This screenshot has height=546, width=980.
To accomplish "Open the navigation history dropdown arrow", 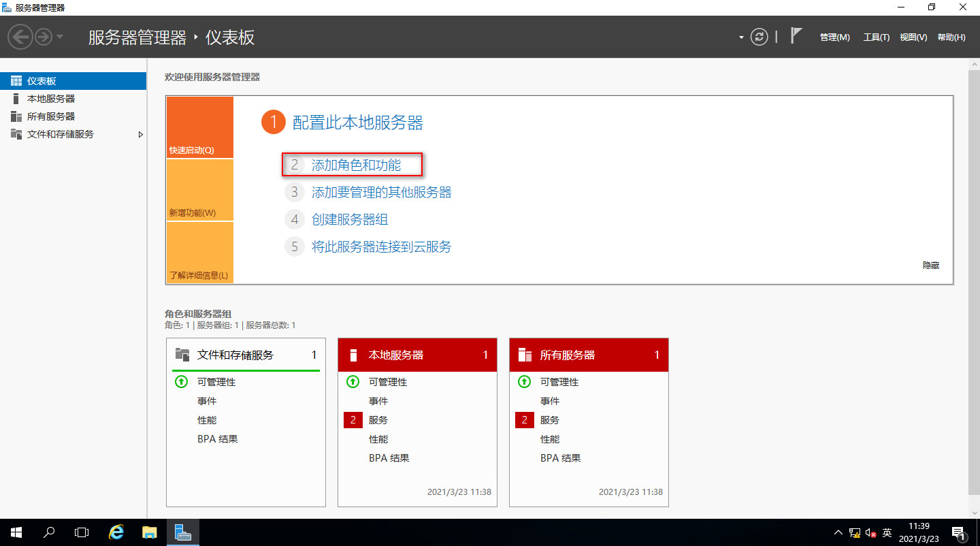I will (60, 37).
